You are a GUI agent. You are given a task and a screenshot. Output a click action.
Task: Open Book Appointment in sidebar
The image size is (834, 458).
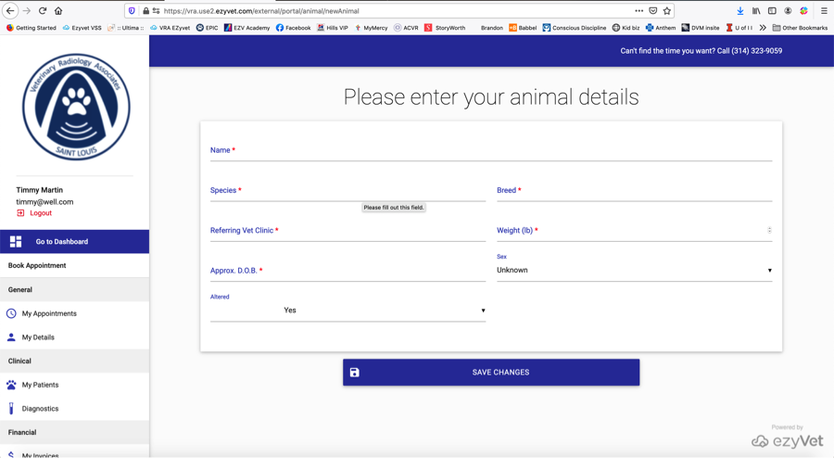(37, 265)
